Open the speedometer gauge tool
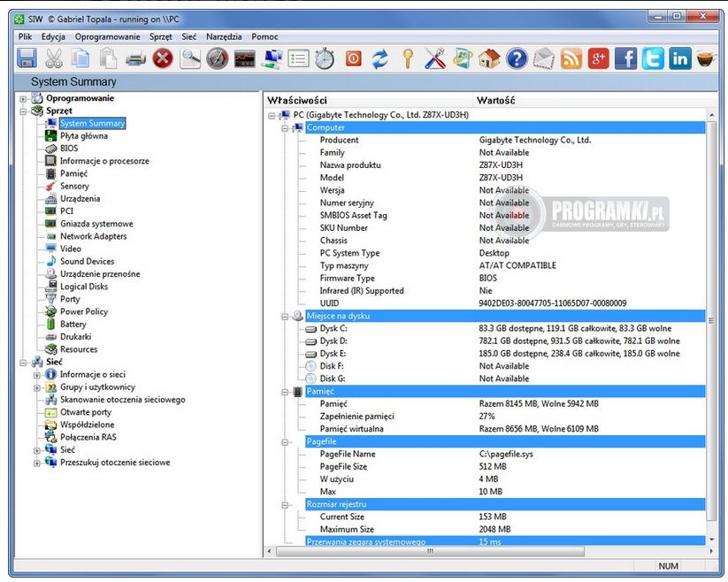Viewport: 728px width, 582px height. tap(218, 59)
